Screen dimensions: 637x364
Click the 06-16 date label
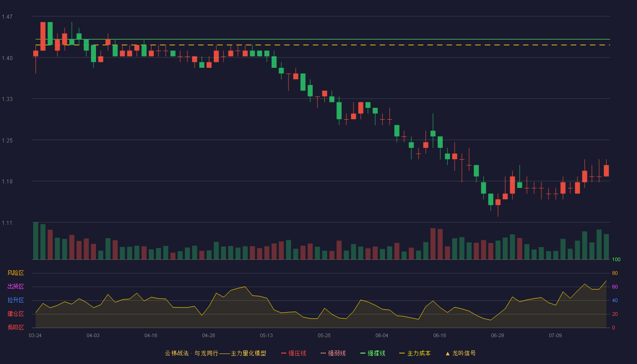[x=440, y=335]
